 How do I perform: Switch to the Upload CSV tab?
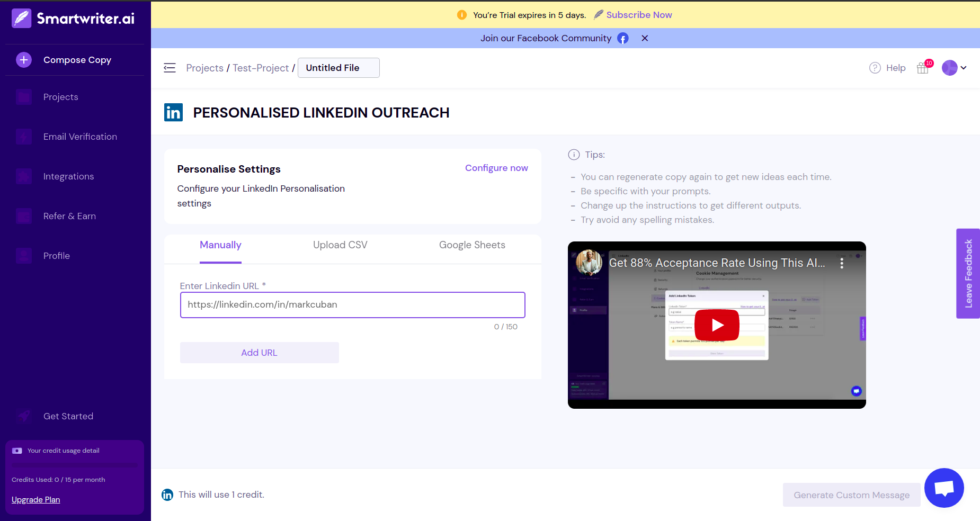coord(340,245)
